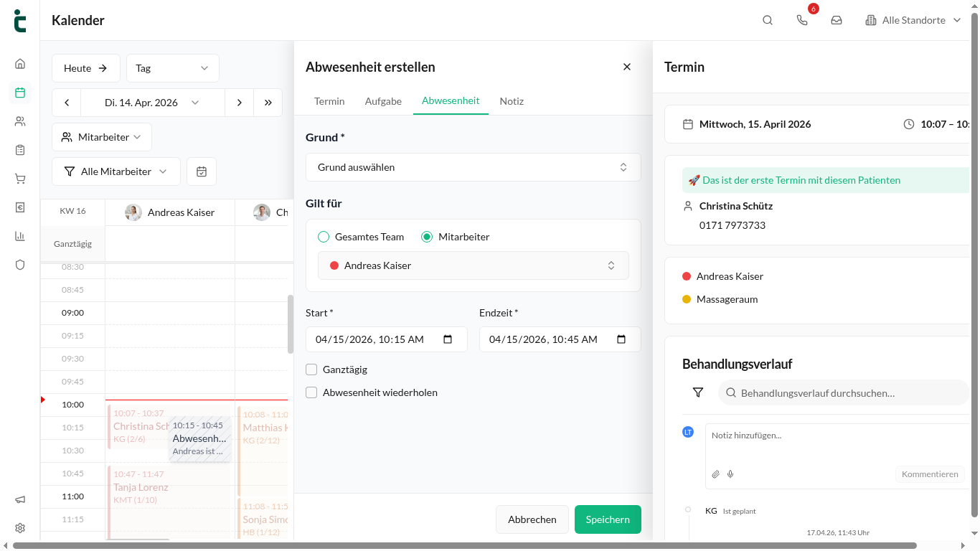The height and width of the screenshot is (551, 980).
Task: Open the date dropdown Di. 14. Apr. 2026
Action: (x=153, y=103)
